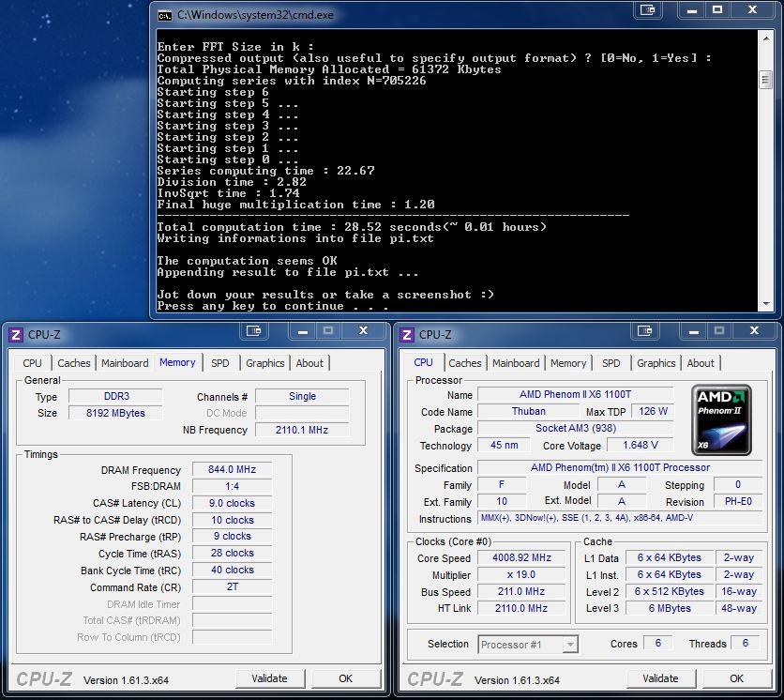Click the CAS# Latency 9.0 clocks value
This screenshot has width=784, height=700.
tap(232, 503)
